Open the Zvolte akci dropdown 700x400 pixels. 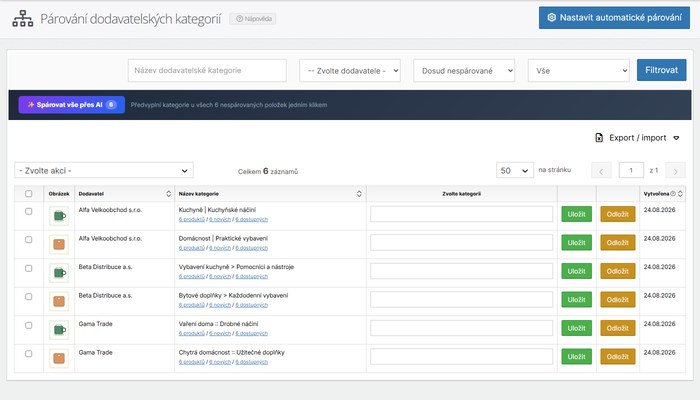[104, 171]
